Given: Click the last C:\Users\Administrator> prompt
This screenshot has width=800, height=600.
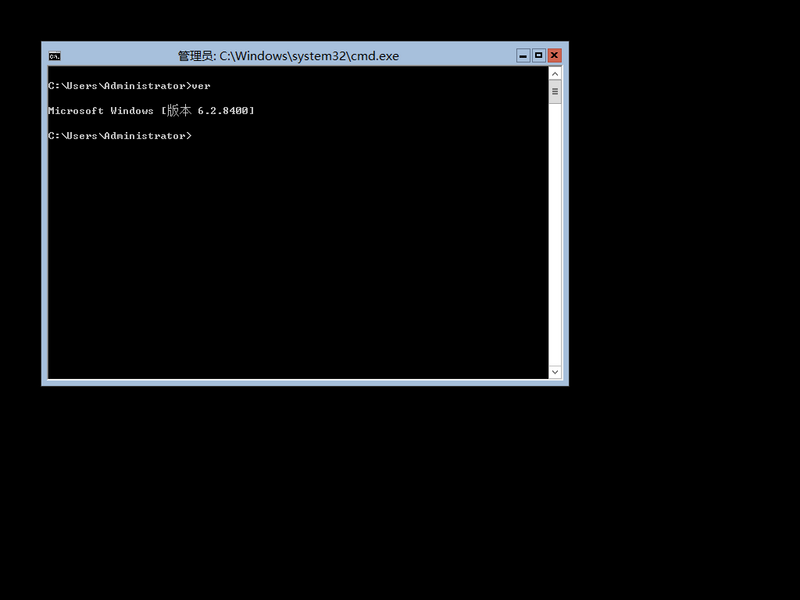Looking at the screenshot, I should pos(120,136).
